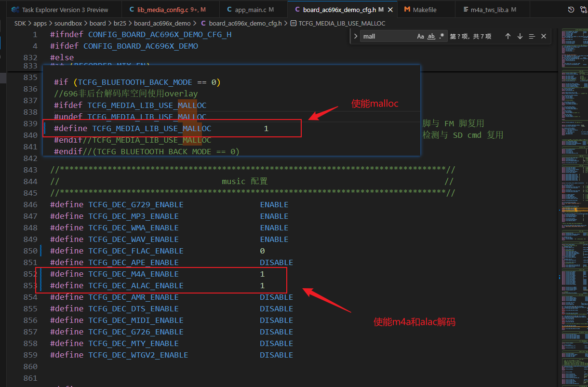This screenshot has height=387, width=588.
Task: Open the board_ac696x_demo folder breadcrumb
Action: coord(162,23)
